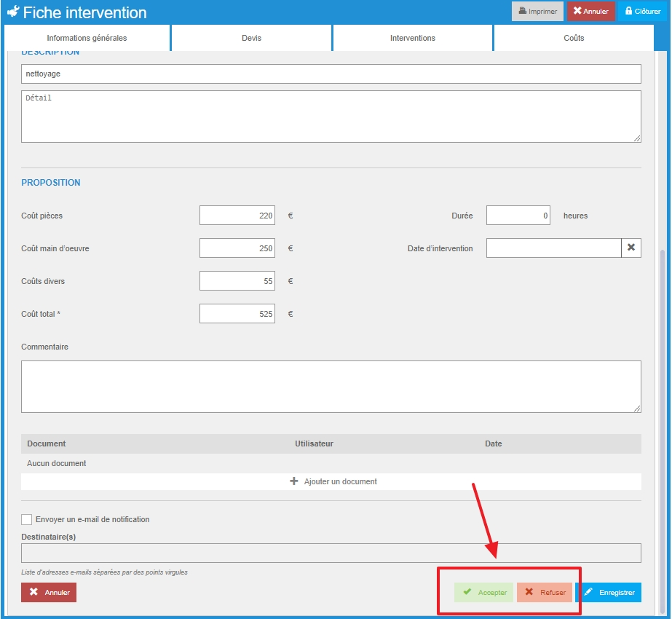Select the Coûts tab
The height and width of the screenshot is (619, 672).
574,38
